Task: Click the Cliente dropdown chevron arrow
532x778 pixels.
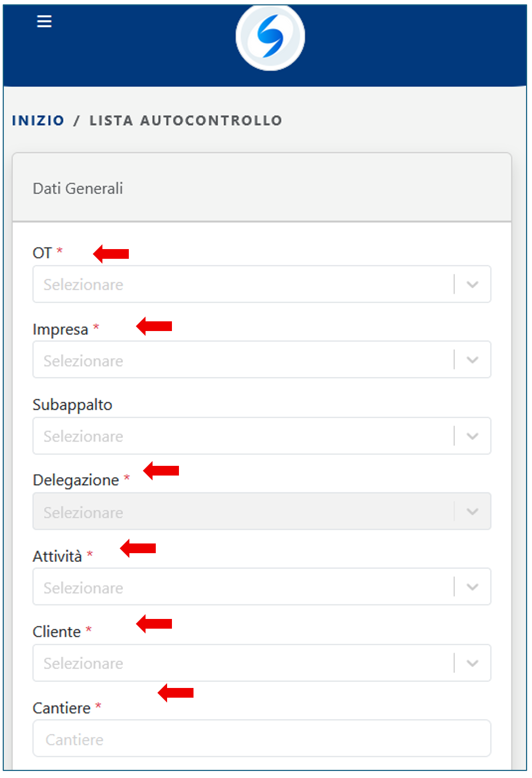Action: [472, 663]
